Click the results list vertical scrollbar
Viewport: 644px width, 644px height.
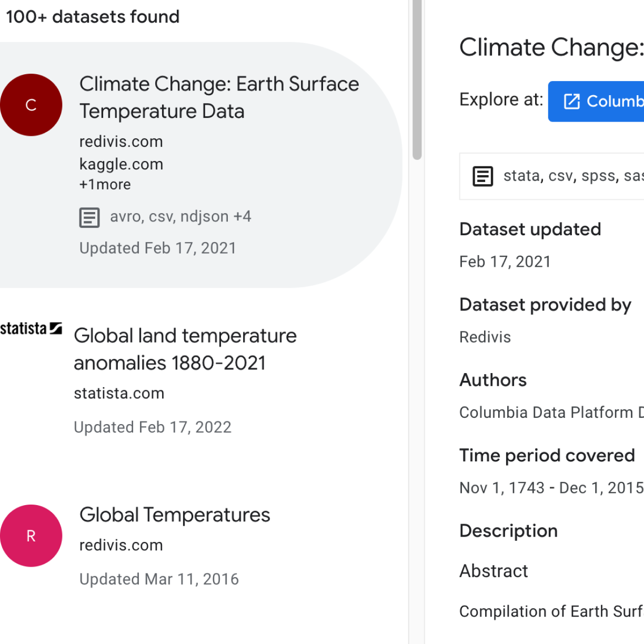click(x=417, y=79)
